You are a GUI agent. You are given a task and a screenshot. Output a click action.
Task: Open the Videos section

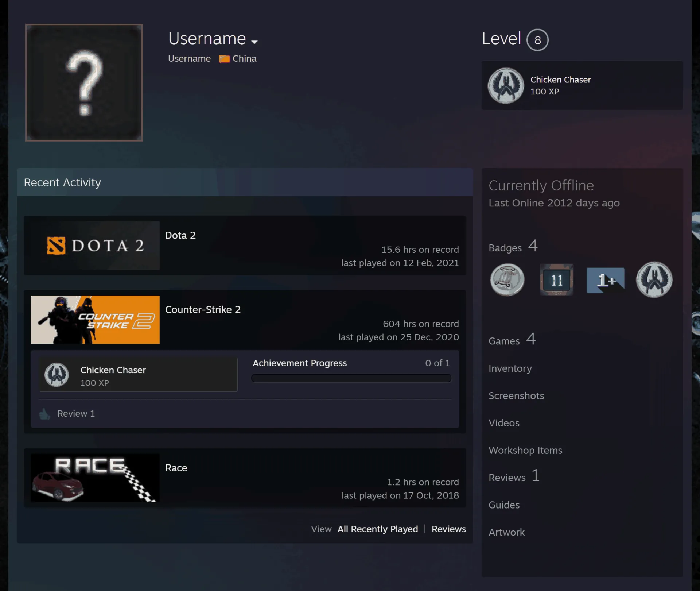[x=504, y=423]
